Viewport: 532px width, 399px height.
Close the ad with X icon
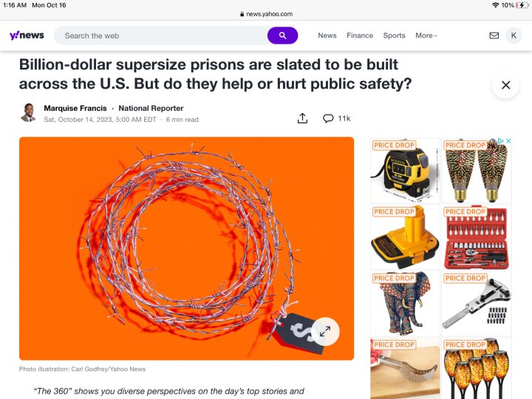(x=508, y=141)
